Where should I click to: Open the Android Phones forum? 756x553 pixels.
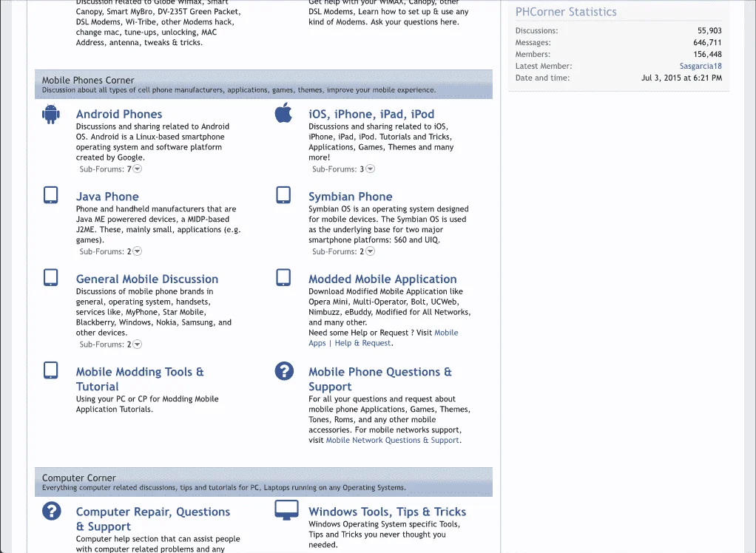(x=119, y=114)
